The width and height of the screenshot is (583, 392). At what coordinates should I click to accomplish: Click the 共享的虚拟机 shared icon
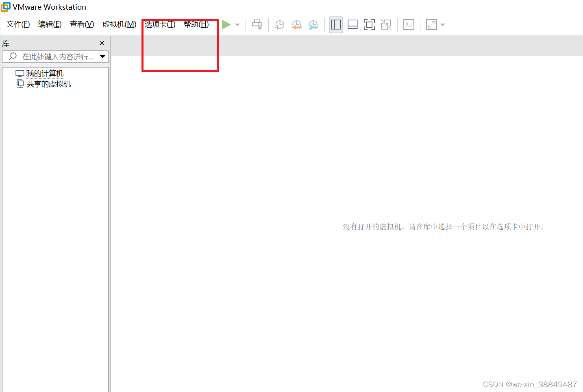(20, 84)
